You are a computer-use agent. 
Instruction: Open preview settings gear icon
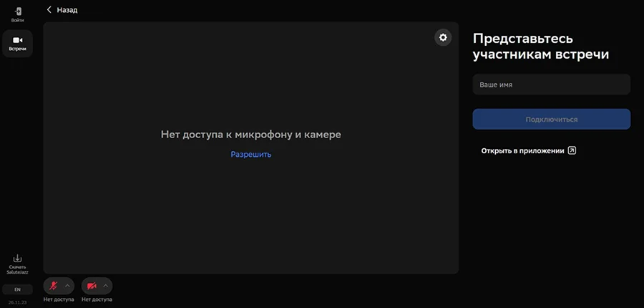(x=443, y=37)
